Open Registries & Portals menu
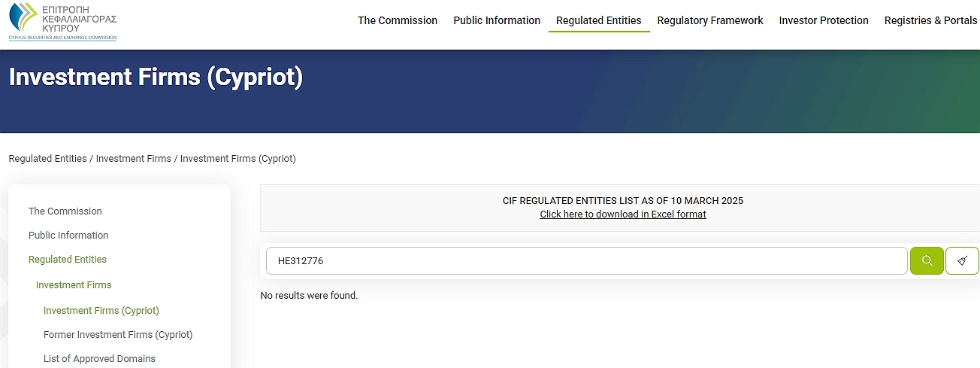Viewport: 980px width, 368px height. [x=930, y=20]
